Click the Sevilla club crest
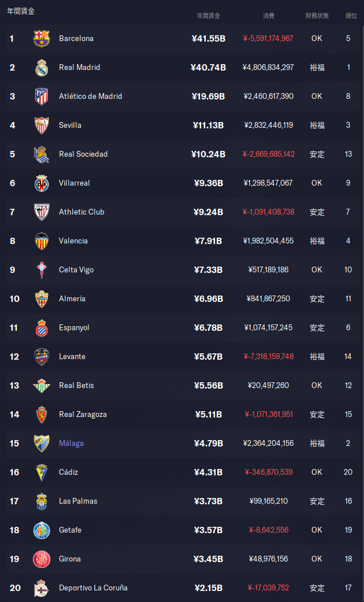This screenshot has width=364, height=602. 42,125
